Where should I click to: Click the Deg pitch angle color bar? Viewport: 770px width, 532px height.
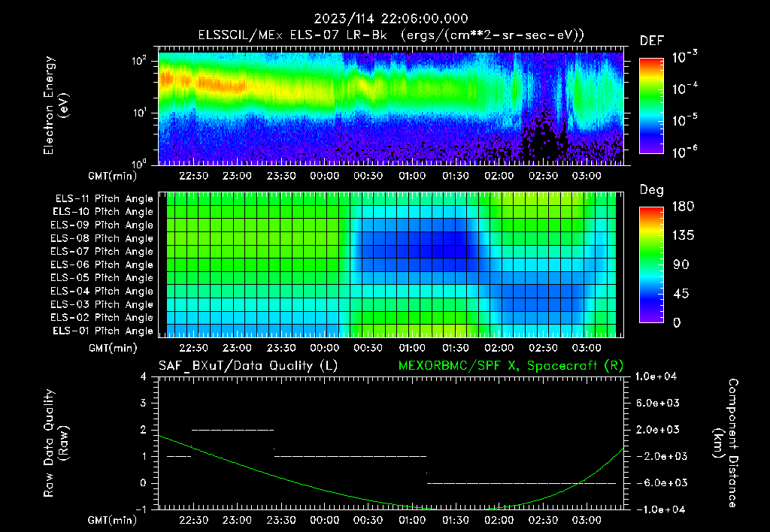click(x=652, y=264)
